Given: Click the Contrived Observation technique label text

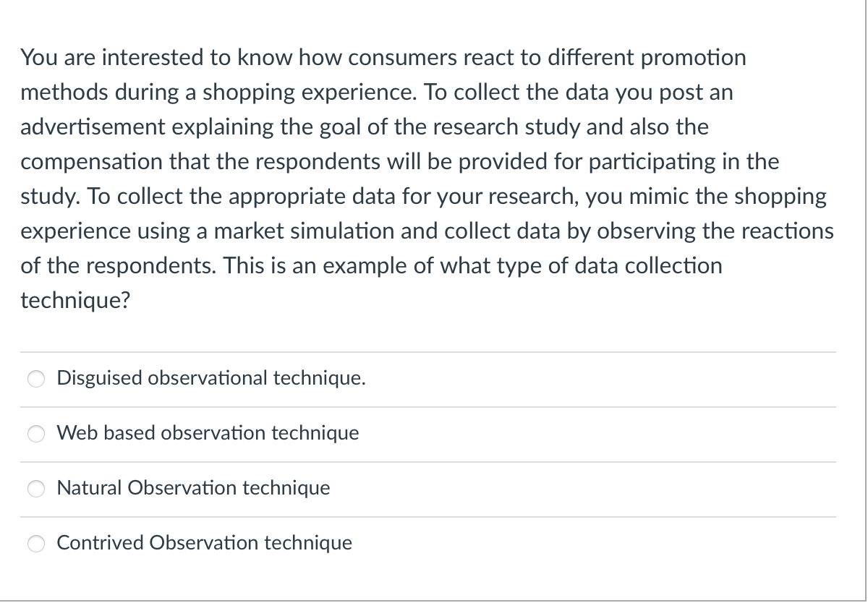Looking at the screenshot, I should pyautogui.click(x=204, y=543).
